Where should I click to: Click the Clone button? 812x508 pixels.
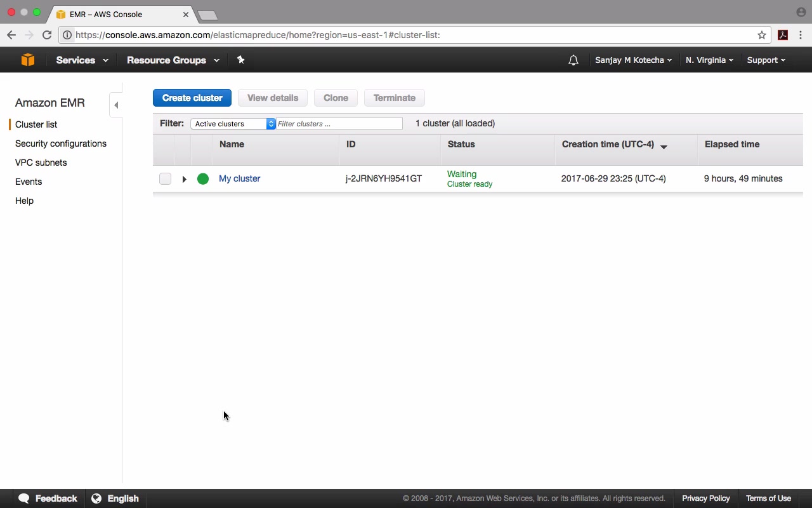[336, 98]
